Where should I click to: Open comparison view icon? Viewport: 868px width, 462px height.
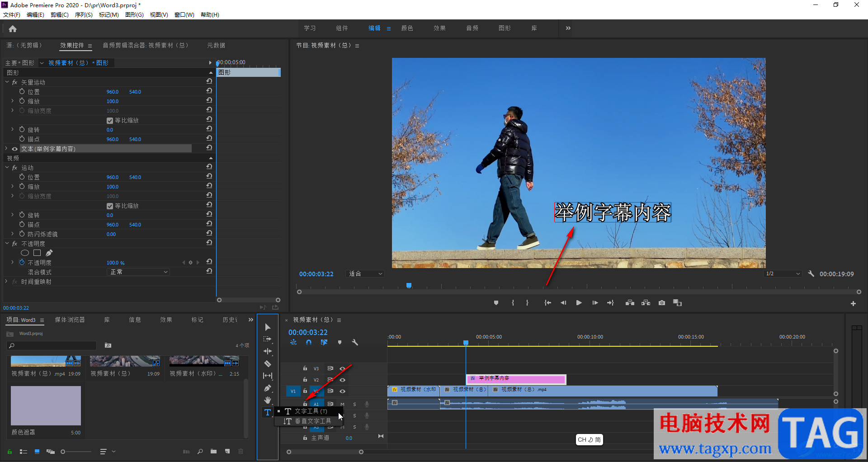point(677,303)
